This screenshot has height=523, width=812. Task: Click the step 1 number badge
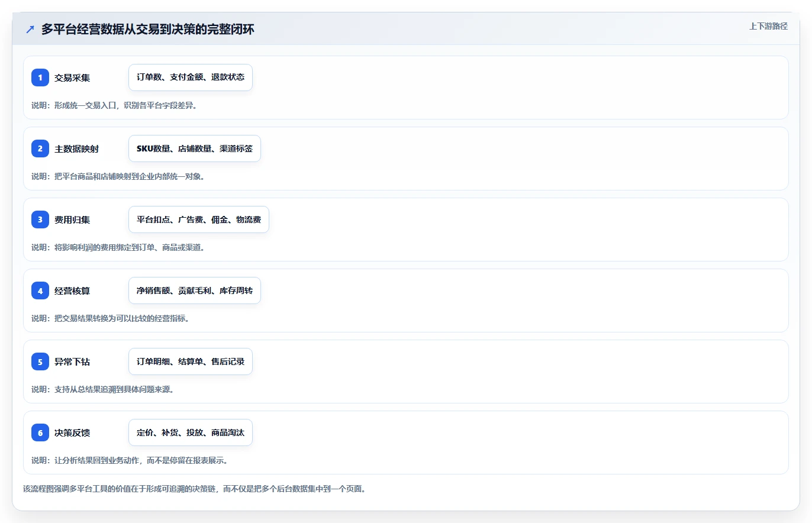[40, 78]
